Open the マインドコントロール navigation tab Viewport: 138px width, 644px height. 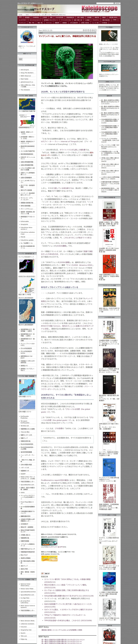[35, 20]
